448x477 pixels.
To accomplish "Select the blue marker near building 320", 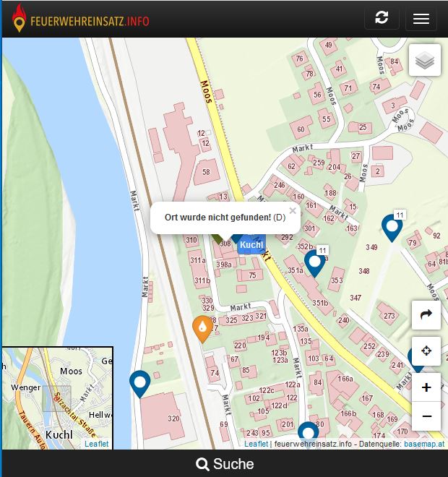I will click(x=139, y=383).
